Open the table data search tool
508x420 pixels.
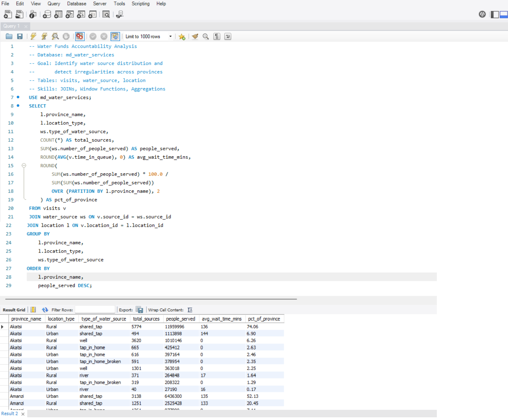coord(106,14)
